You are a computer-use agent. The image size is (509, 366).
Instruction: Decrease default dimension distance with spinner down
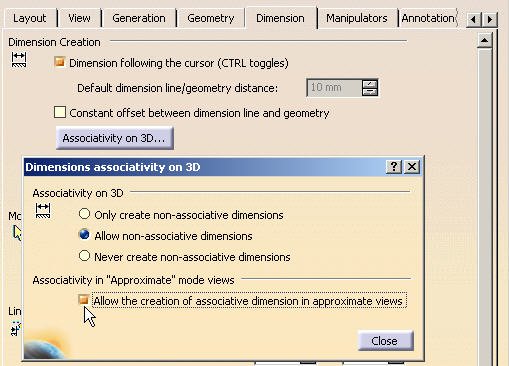point(370,92)
